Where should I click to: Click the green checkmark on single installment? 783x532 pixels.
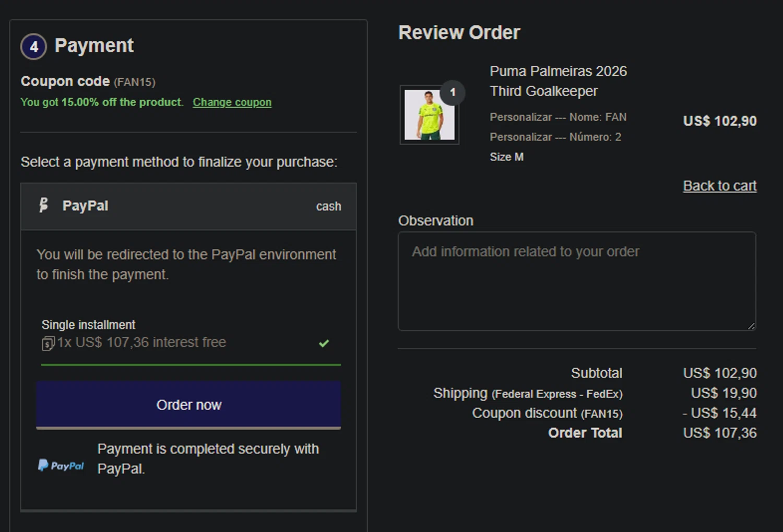324,343
